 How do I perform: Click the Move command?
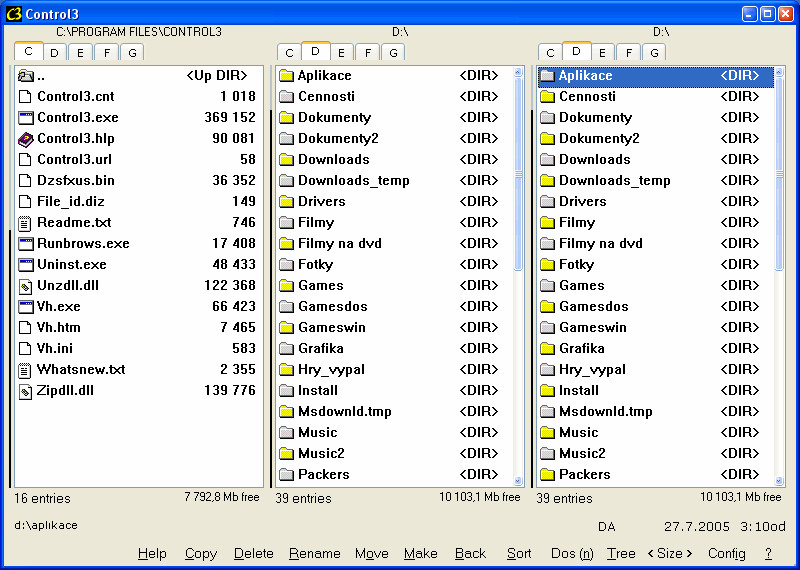coord(371,554)
